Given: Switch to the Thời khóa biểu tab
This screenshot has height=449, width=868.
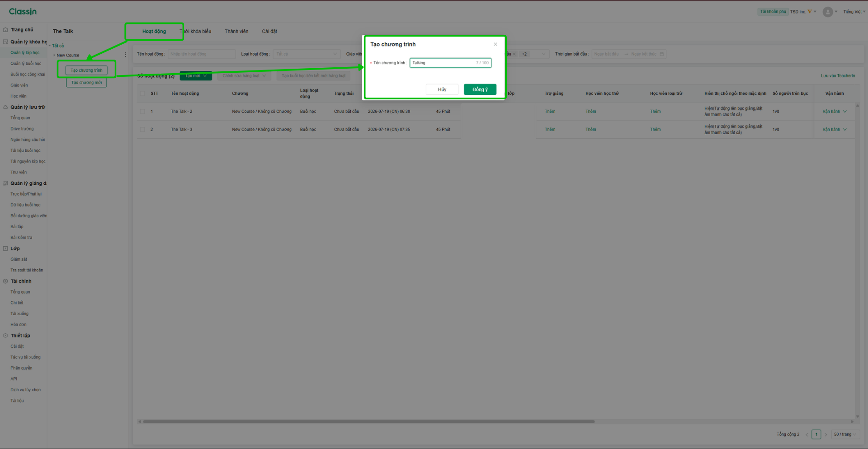Looking at the screenshot, I should [195, 32].
